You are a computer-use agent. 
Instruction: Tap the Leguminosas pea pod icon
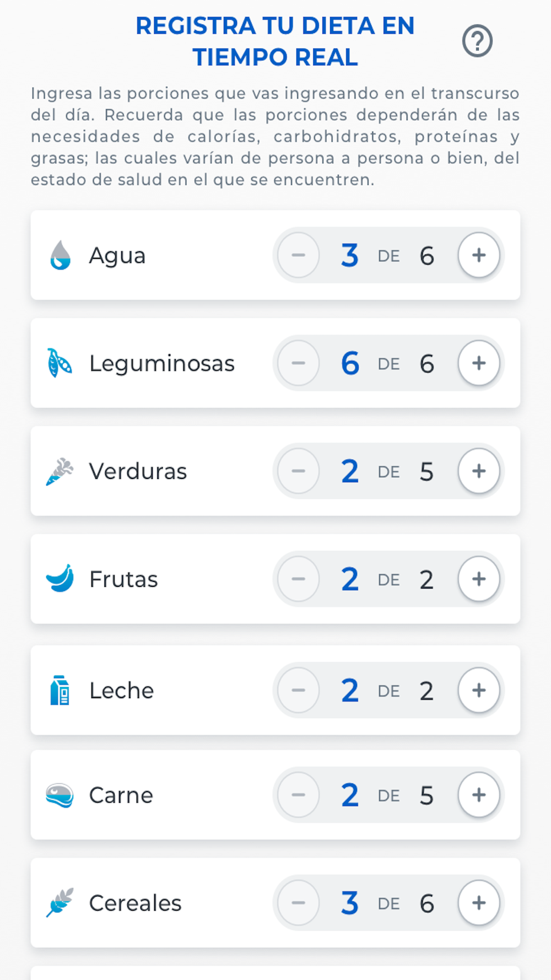[60, 363]
